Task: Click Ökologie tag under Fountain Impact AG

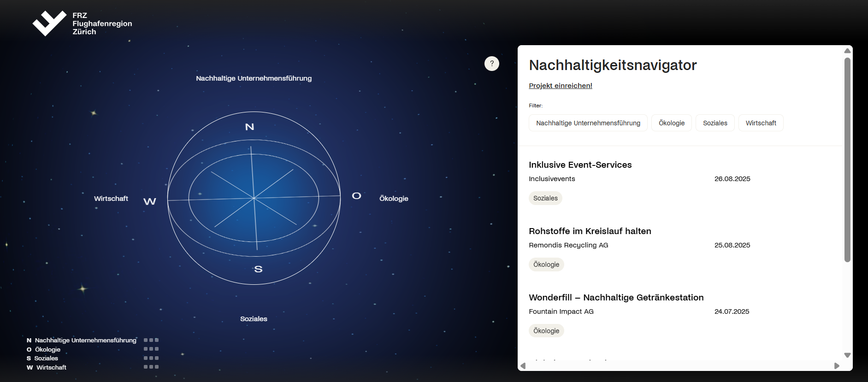Action: pos(546,331)
